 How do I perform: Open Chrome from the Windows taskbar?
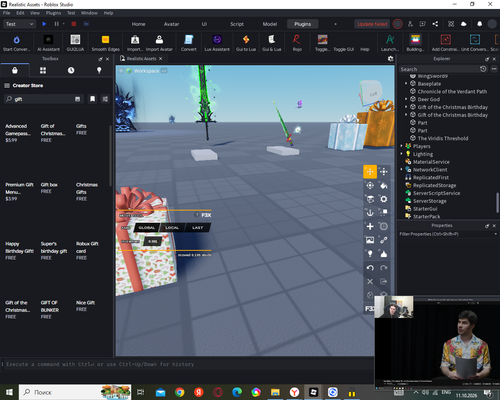coord(179,392)
